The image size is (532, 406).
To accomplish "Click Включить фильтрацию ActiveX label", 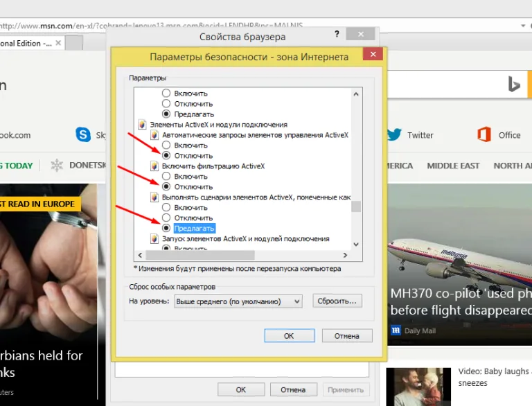I will pyautogui.click(x=213, y=166).
